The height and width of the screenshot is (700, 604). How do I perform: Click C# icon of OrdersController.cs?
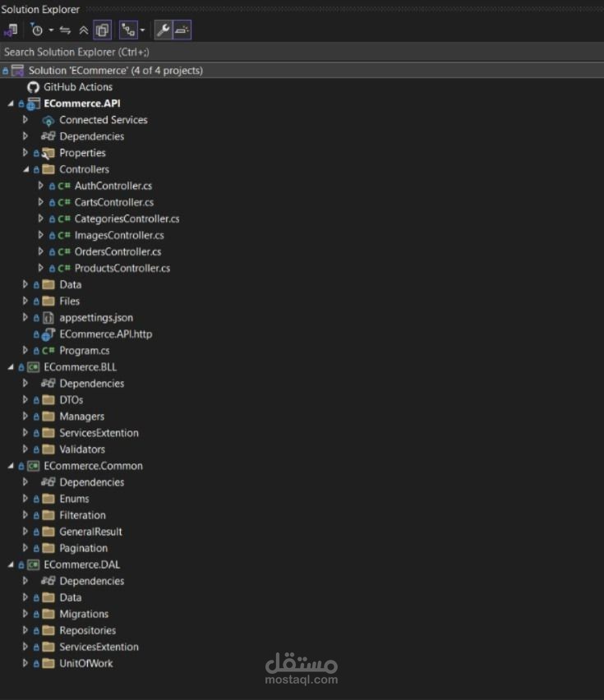point(64,251)
